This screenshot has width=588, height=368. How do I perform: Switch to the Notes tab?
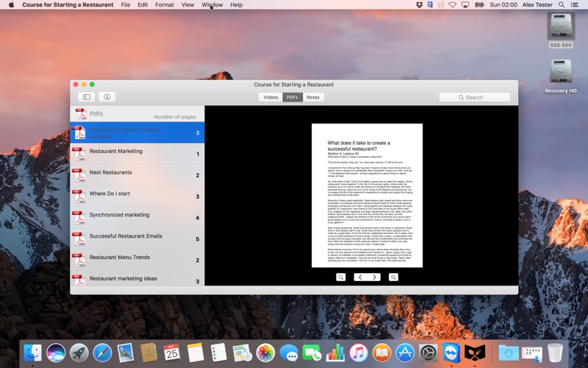coord(313,97)
